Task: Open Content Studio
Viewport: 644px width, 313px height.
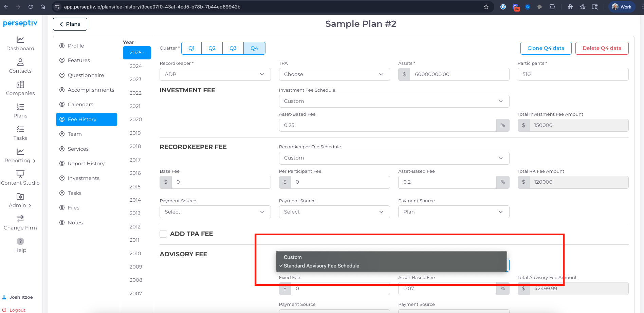Action: tap(20, 178)
